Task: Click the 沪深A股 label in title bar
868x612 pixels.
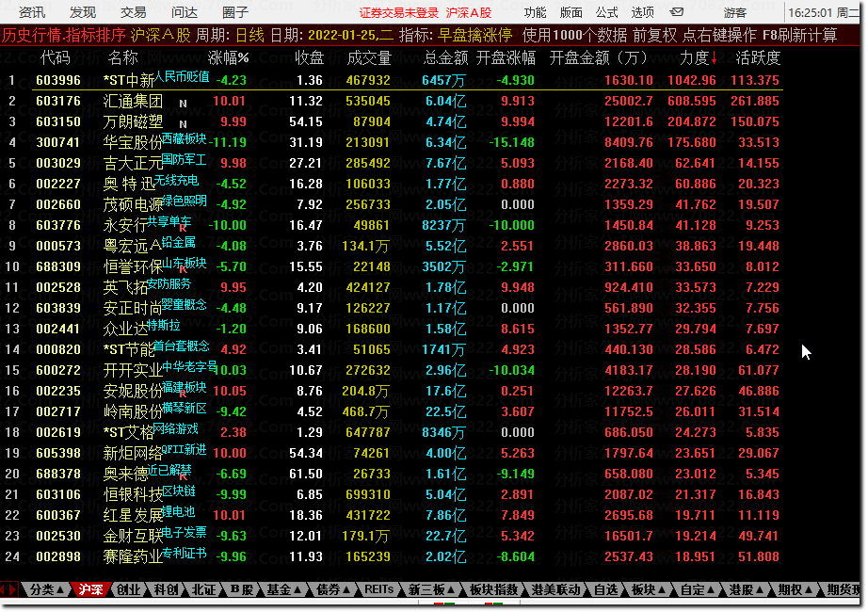Action: [x=469, y=13]
